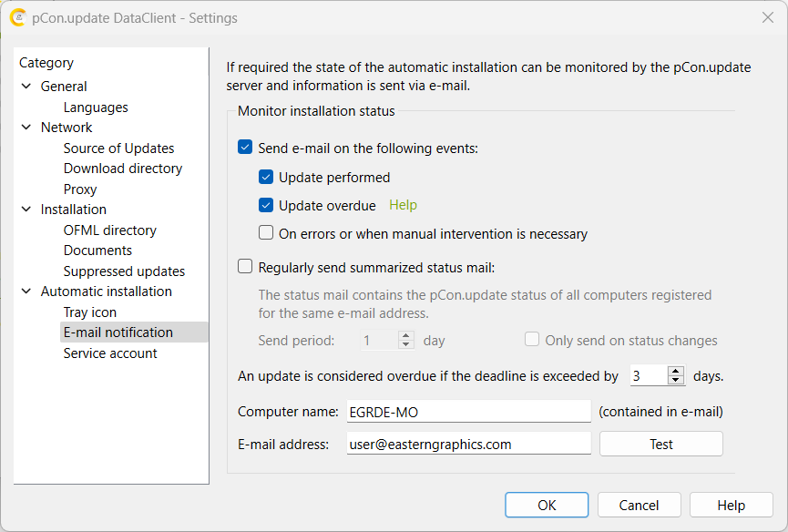Open Service account settings

click(x=110, y=353)
